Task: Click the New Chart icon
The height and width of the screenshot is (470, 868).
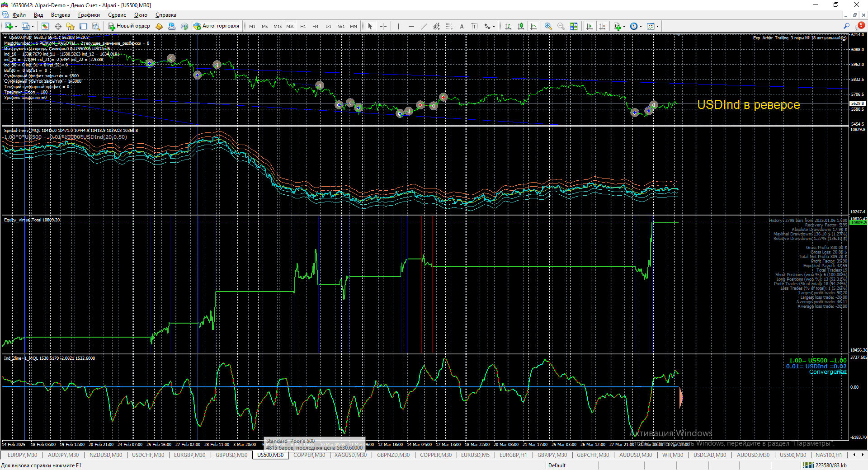Action: (9, 26)
